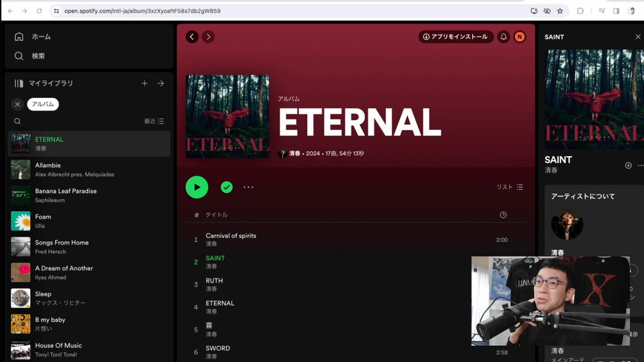The image size is (644, 362).
Task: Open ETERNAL album cover image
Action: point(227,117)
